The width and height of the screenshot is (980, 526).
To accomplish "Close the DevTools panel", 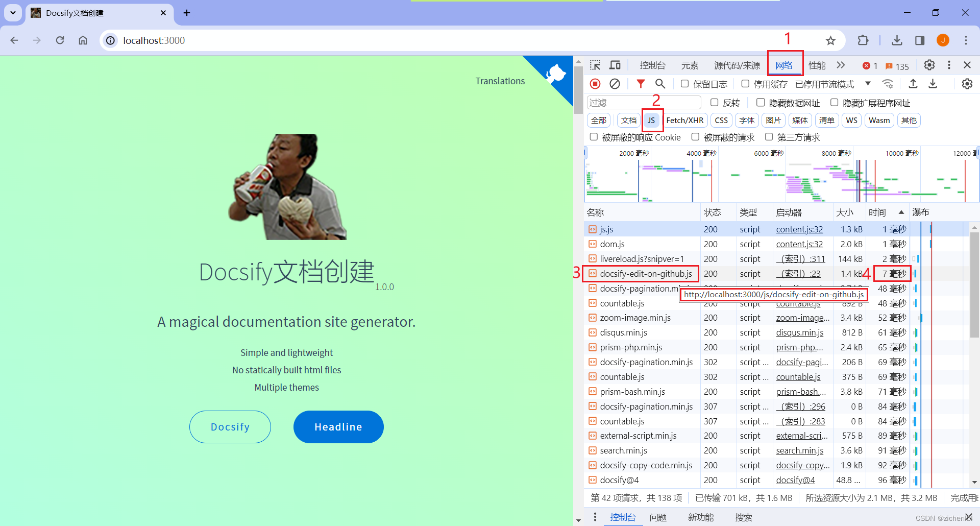I will (x=967, y=65).
